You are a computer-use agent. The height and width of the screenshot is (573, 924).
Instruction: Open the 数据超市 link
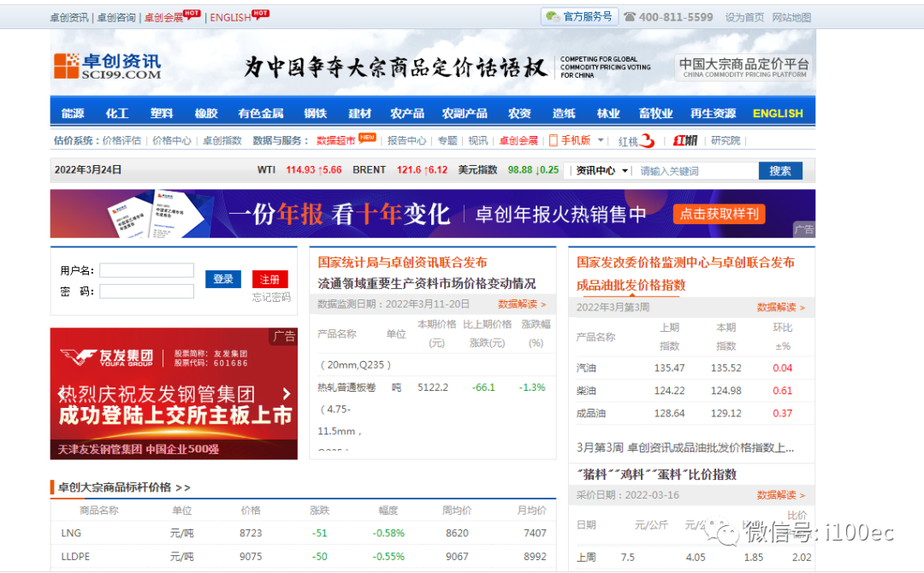tap(336, 140)
